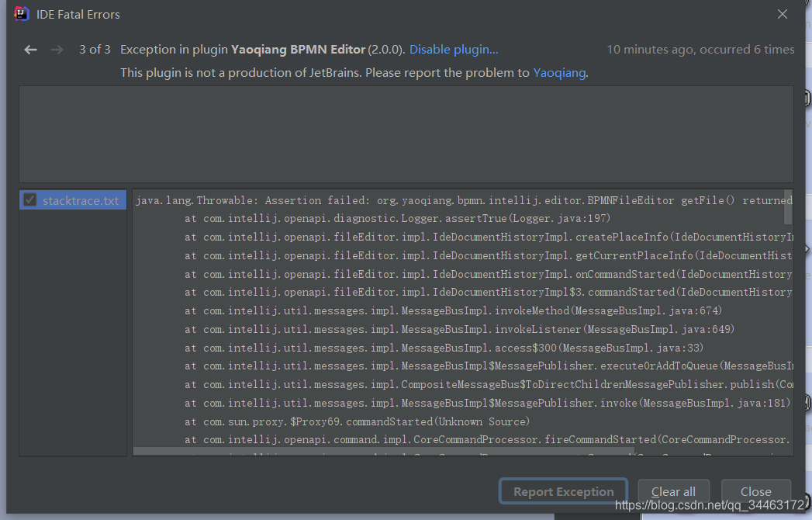Select the stacktrace.txt attachment
Image resolution: width=812 pixels, height=520 pixels.
(x=73, y=200)
